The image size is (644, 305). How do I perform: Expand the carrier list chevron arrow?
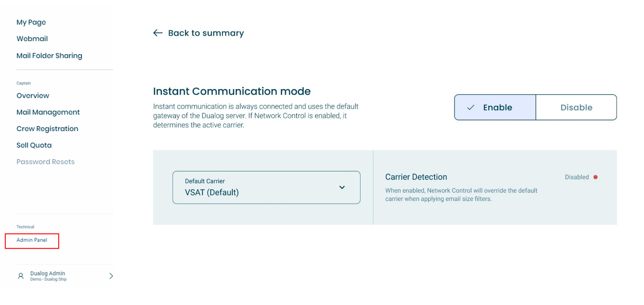(x=342, y=187)
